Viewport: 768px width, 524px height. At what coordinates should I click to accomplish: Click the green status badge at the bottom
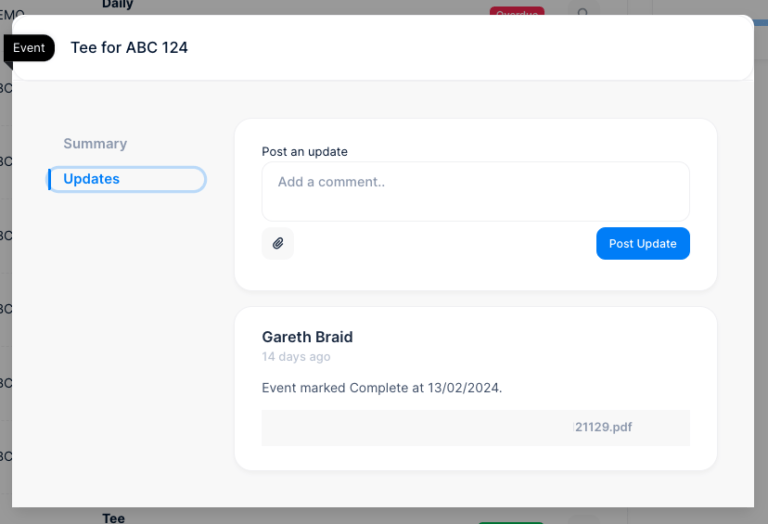(510, 521)
